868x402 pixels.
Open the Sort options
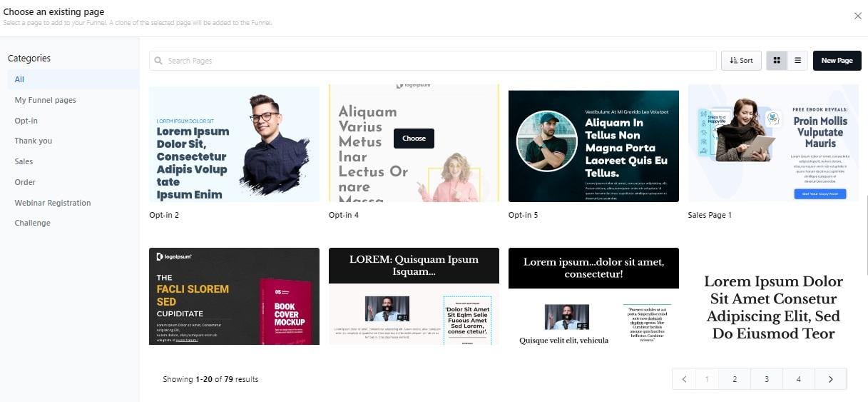[741, 61]
